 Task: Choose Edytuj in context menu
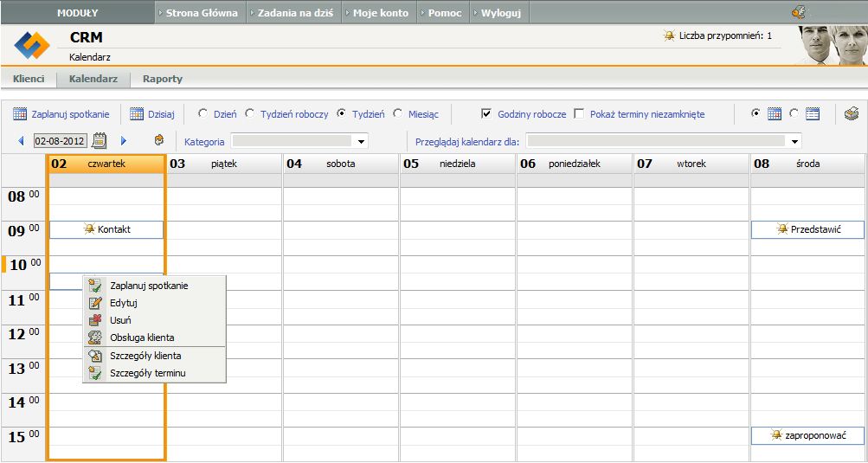pyautogui.click(x=154, y=303)
